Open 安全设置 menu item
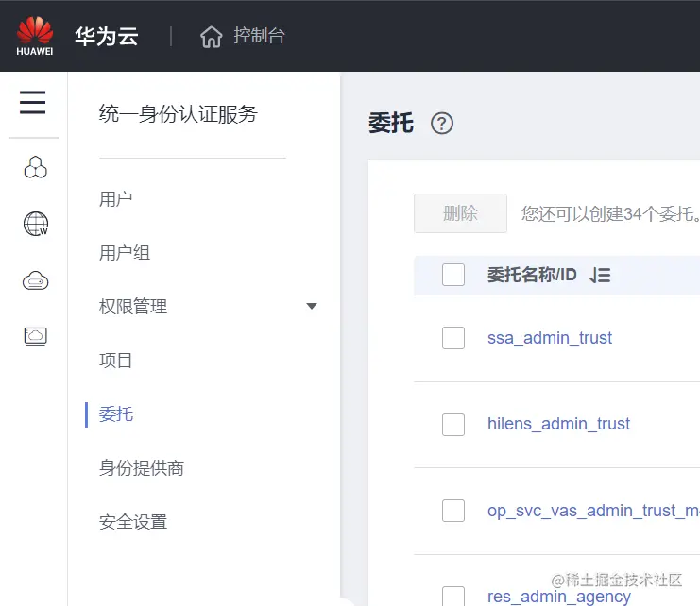Screen dimensions: 700x606 [133, 522]
